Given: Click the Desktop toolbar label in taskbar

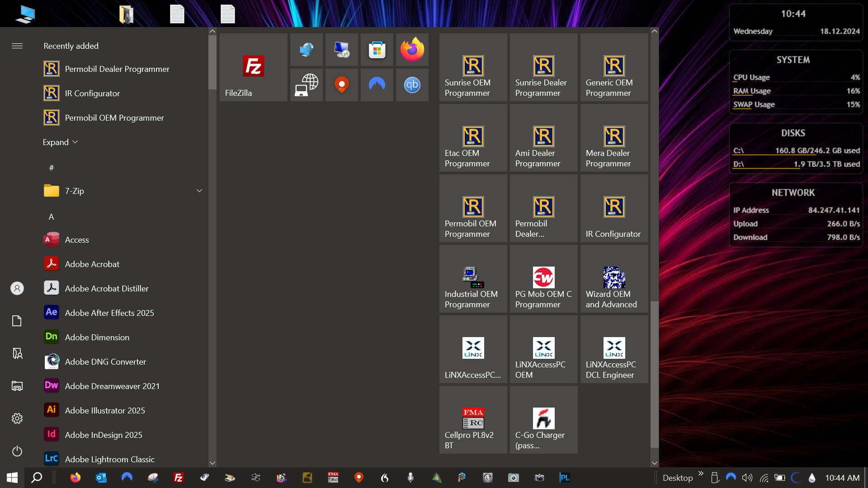Looking at the screenshot, I should click(x=677, y=478).
